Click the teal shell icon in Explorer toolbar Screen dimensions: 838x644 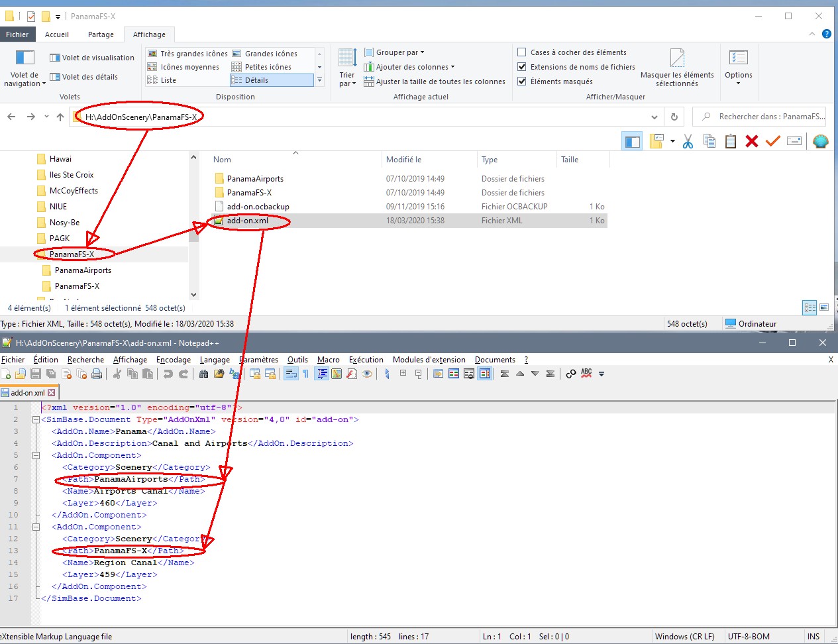pyautogui.click(x=820, y=141)
